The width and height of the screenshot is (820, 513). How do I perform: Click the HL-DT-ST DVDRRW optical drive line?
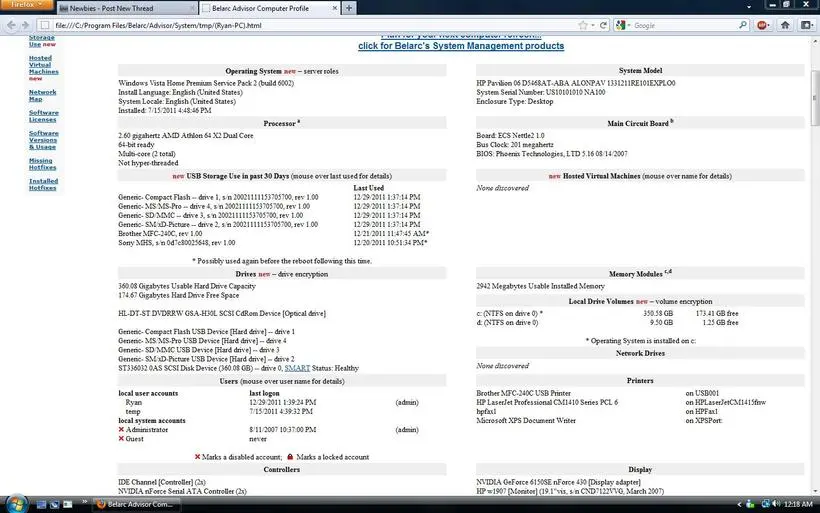click(x=222, y=314)
